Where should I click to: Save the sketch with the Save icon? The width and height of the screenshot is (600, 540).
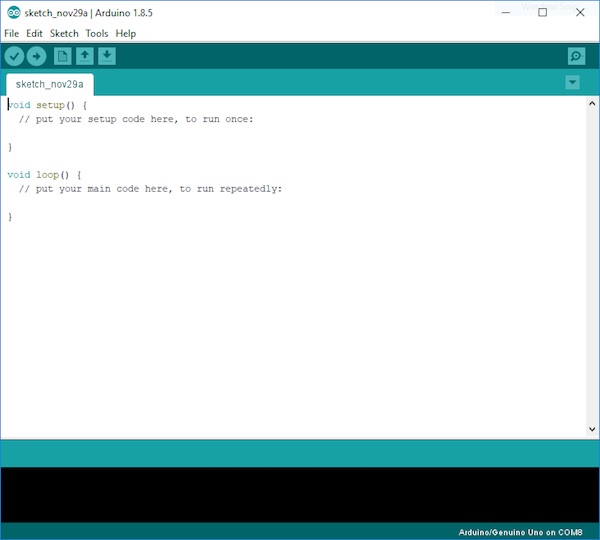107,56
